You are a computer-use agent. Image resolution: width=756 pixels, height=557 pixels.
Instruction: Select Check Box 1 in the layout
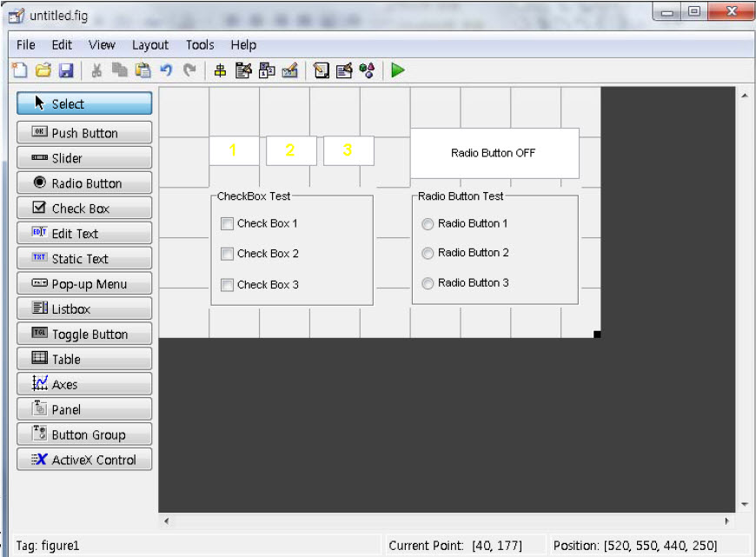pyautogui.click(x=260, y=223)
